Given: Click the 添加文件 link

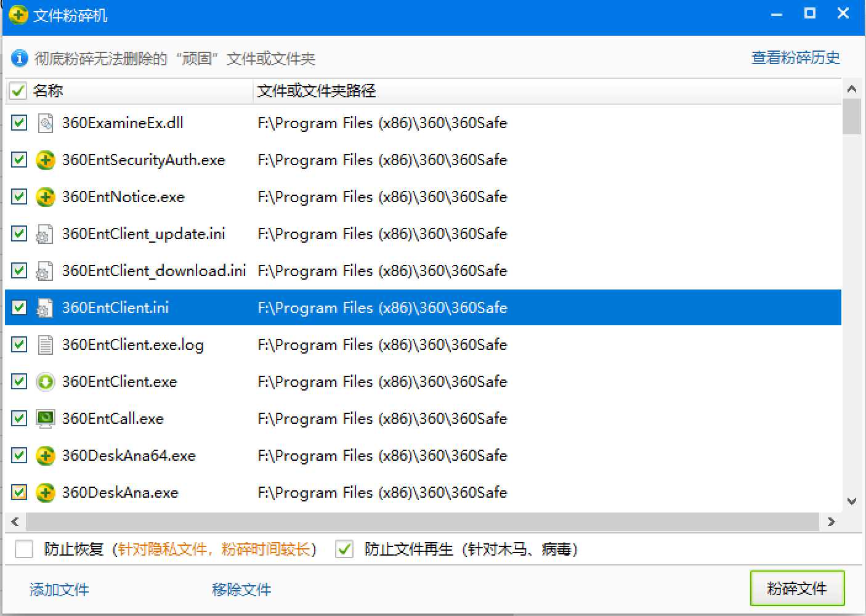Looking at the screenshot, I should coord(59,590).
